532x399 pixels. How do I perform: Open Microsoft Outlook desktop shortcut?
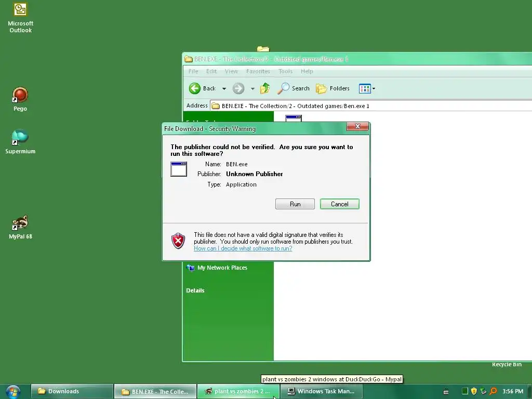tap(20, 18)
